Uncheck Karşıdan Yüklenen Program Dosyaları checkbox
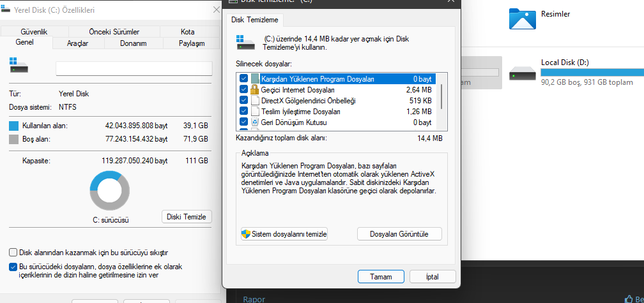644x303 pixels. coord(243,78)
